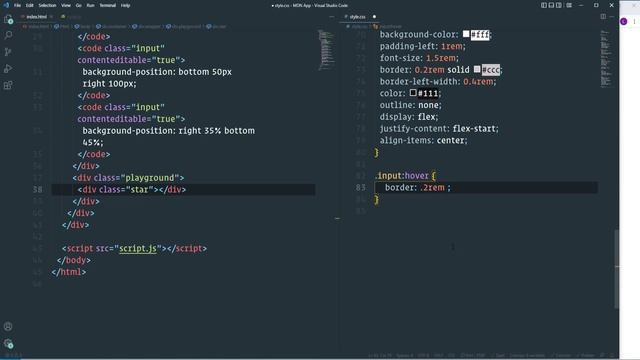This screenshot has height=360, width=640.
Task: Close the index.html tab
Action: tap(51, 17)
